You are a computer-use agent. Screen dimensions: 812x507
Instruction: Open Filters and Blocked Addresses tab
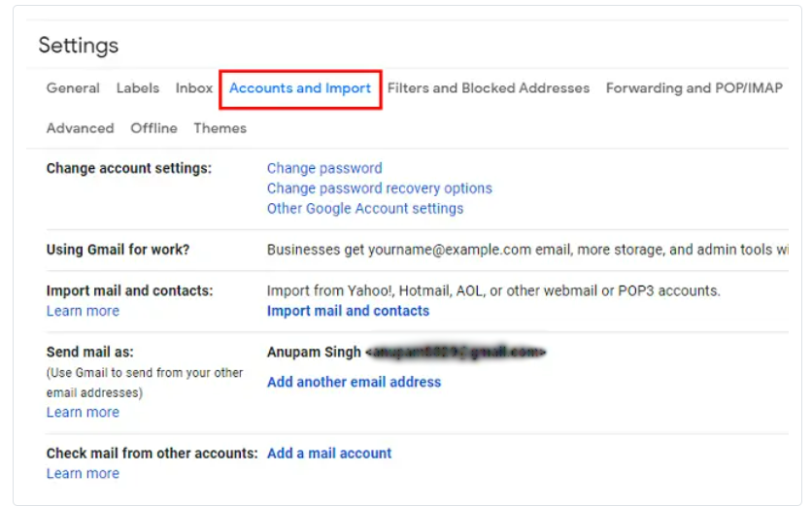pyautogui.click(x=489, y=88)
